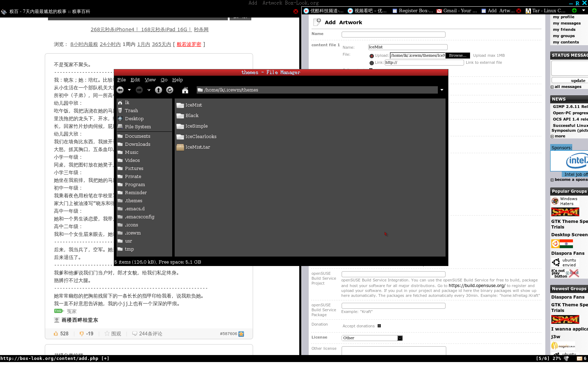This screenshot has height=368, width=588.
Task: Open back history dropdown arrow
Action: (129, 90)
